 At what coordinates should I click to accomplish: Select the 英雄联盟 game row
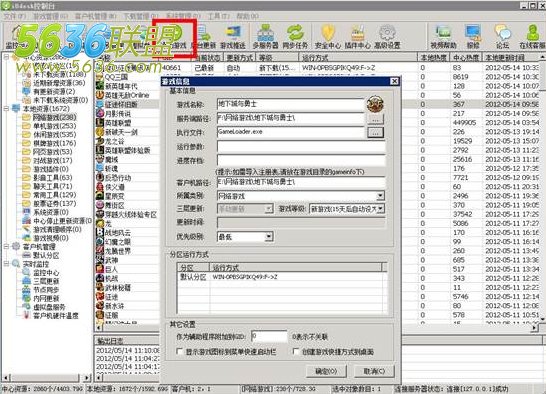pyautogui.click(x=127, y=123)
